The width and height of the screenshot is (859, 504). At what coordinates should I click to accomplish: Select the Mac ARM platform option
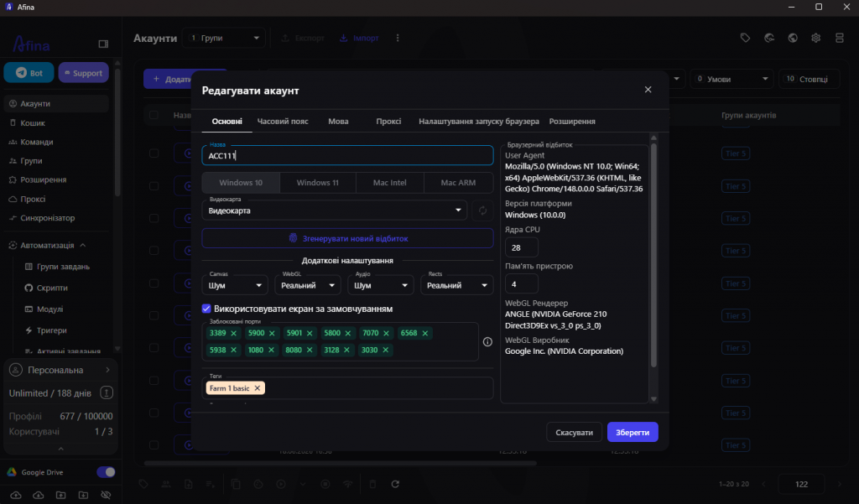click(x=459, y=183)
